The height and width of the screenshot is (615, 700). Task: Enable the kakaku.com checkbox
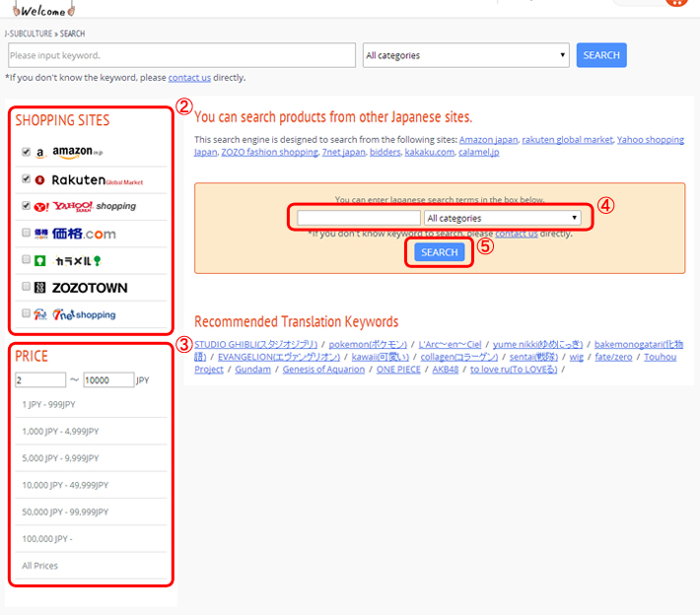pyautogui.click(x=26, y=233)
